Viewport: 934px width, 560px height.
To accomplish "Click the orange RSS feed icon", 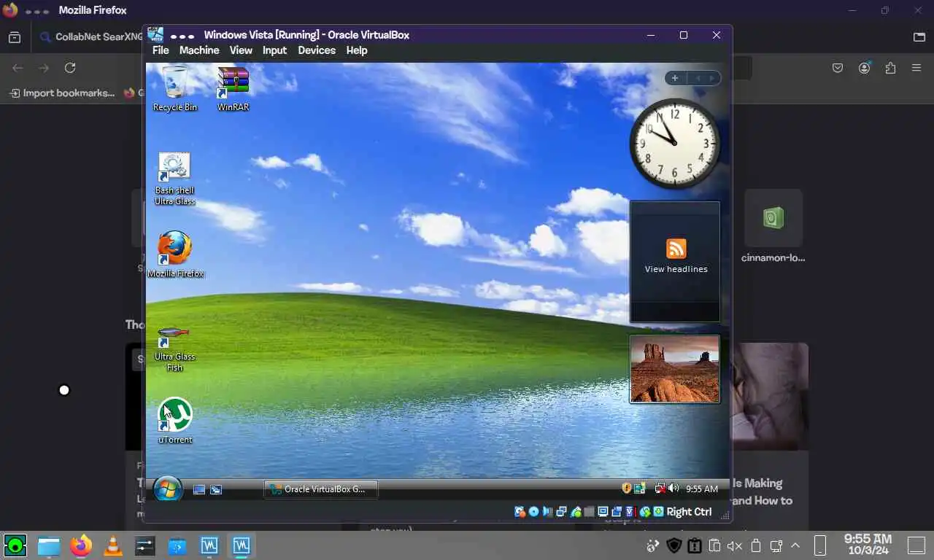I will [676, 249].
